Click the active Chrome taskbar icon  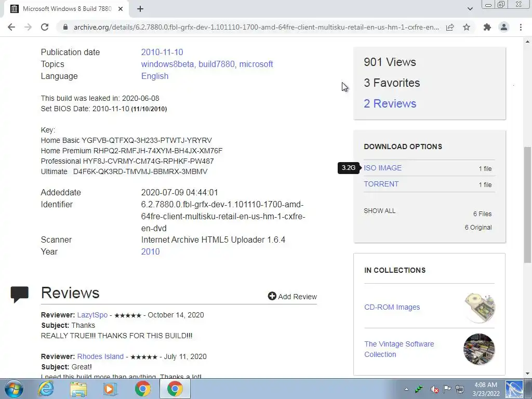click(x=175, y=389)
